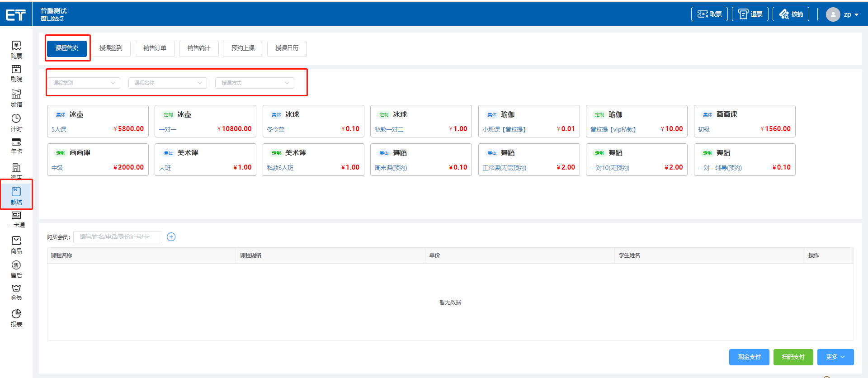Click the 取票 button in header
Image resolution: width=868 pixels, height=378 pixels.
point(709,14)
